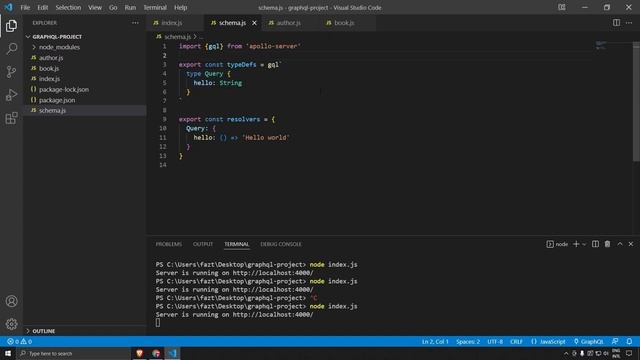Switch to the PROBLEMS panel tab
The height and width of the screenshot is (360, 640).
tap(169, 244)
